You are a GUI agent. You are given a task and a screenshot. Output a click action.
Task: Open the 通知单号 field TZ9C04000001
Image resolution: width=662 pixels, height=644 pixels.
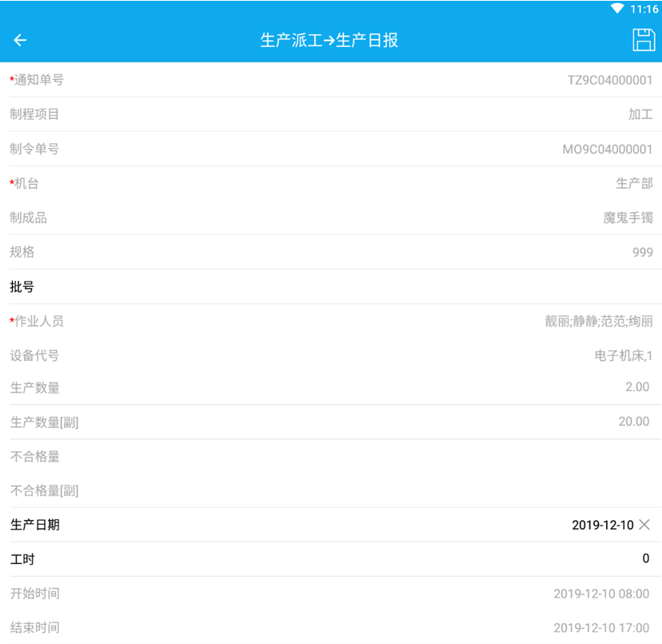(x=609, y=80)
